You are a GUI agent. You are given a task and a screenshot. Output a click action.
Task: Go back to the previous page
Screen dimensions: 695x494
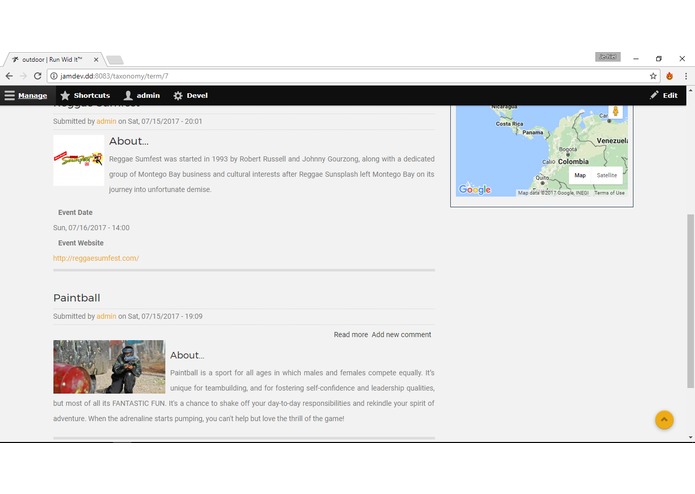[9, 76]
